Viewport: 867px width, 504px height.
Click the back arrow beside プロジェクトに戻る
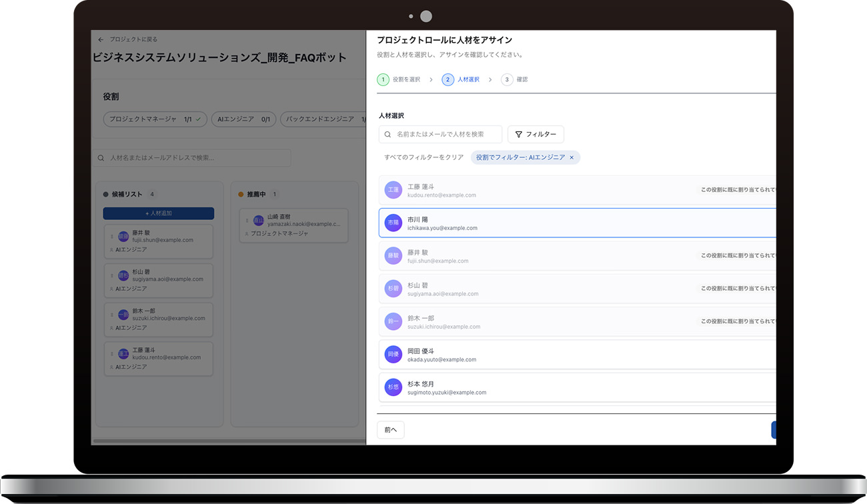tap(101, 40)
